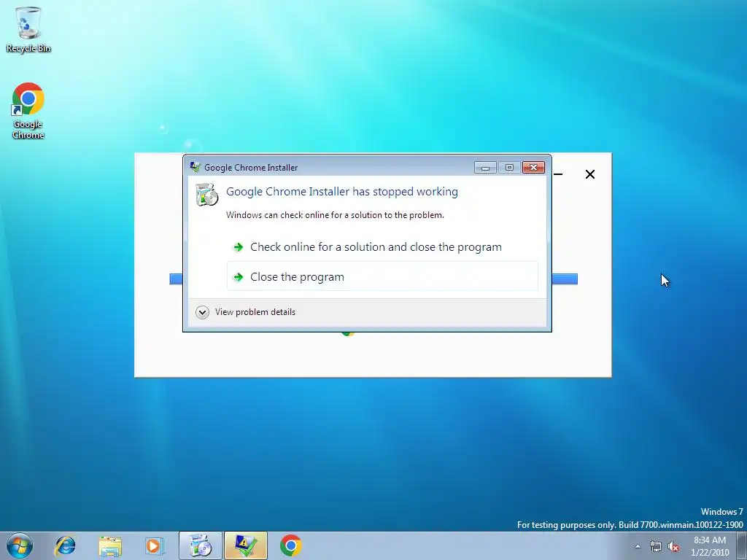Launch Internet Explorer from the taskbar
The width and height of the screenshot is (747, 560).
(x=65, y=545)
